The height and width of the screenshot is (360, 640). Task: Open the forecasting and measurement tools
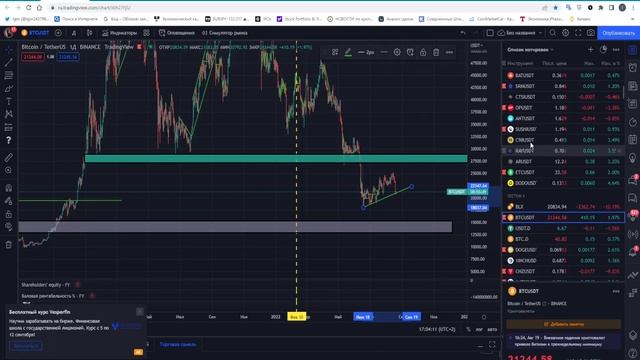[x=9, y=127]
